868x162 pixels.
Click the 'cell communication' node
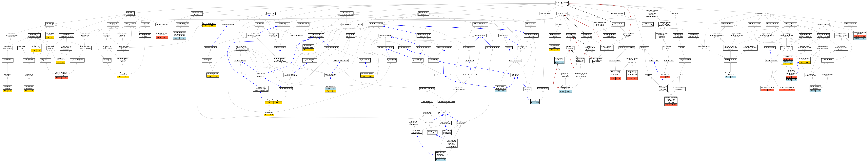pos(209,24)
